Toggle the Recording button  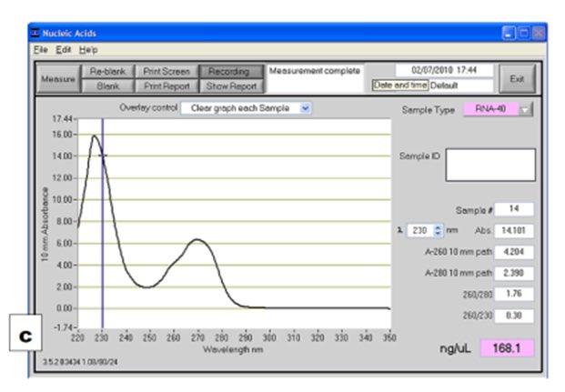coord(230,71)
